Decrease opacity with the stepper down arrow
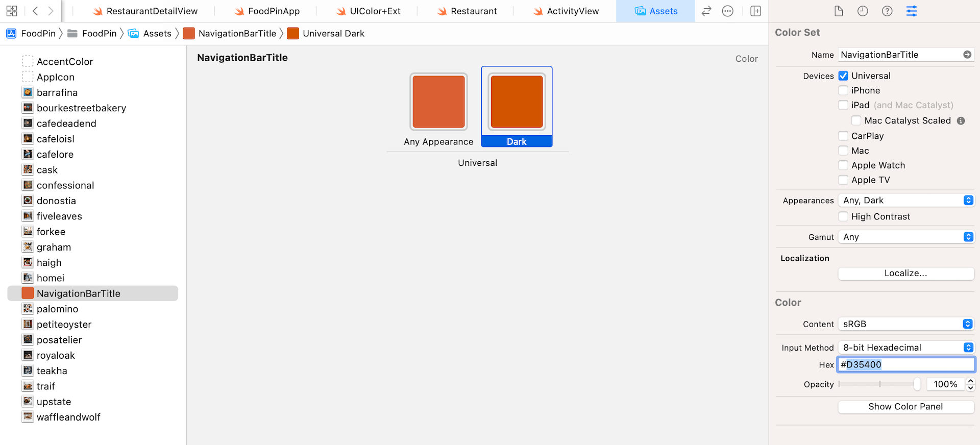Image resolution: width=980 pixels, height=445 pixels. pos(970,388)
